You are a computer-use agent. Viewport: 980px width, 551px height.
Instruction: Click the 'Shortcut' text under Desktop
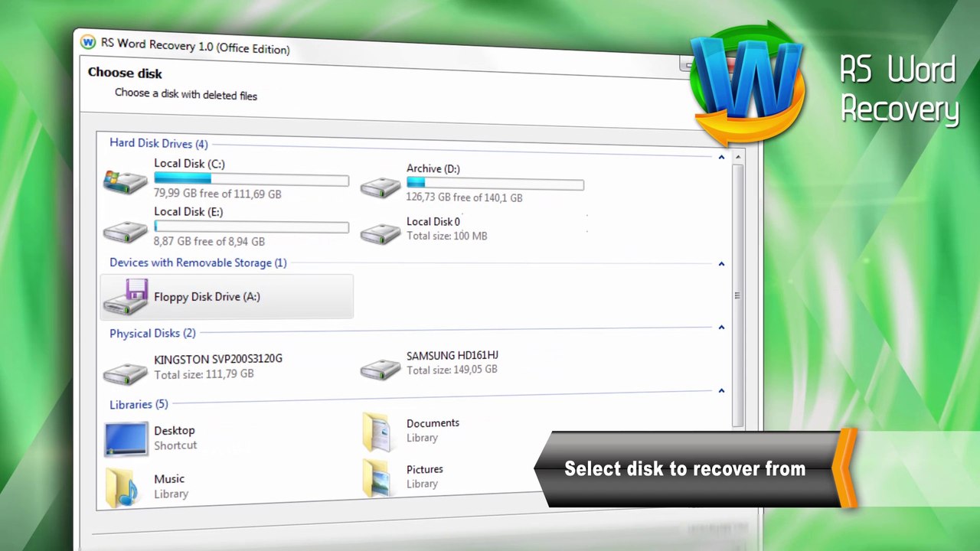tap(175, 445)
